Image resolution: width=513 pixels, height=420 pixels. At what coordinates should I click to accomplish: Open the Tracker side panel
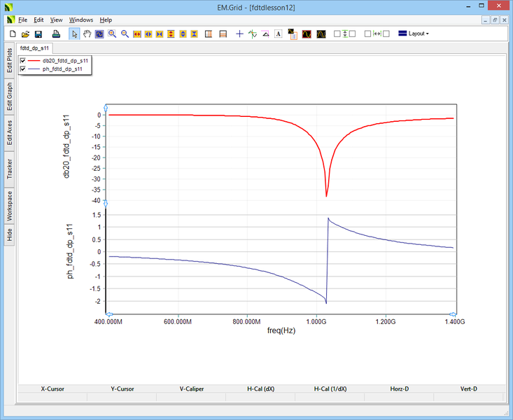(x=9, y=169)
